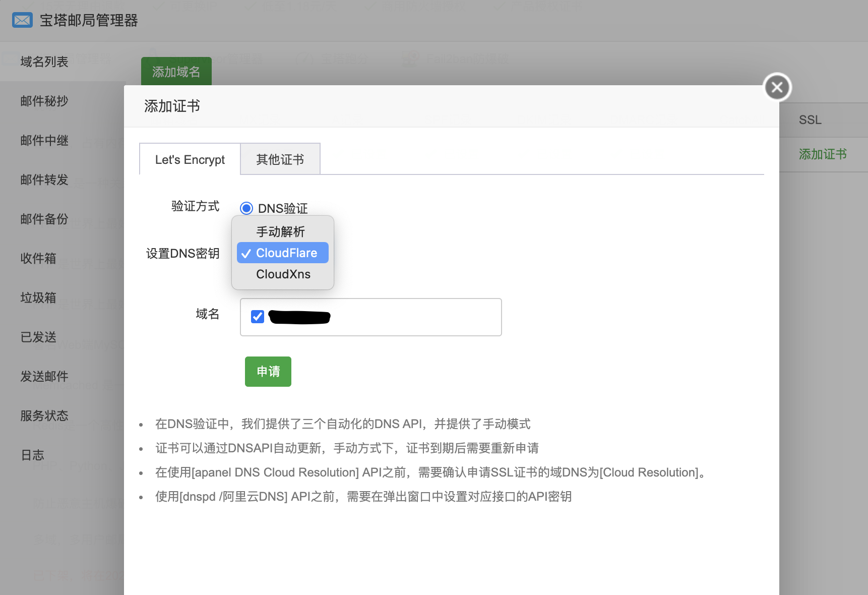Open 域名列表 in the sidebar
This screenshot has width=868, height=595.
coord(63,62)
